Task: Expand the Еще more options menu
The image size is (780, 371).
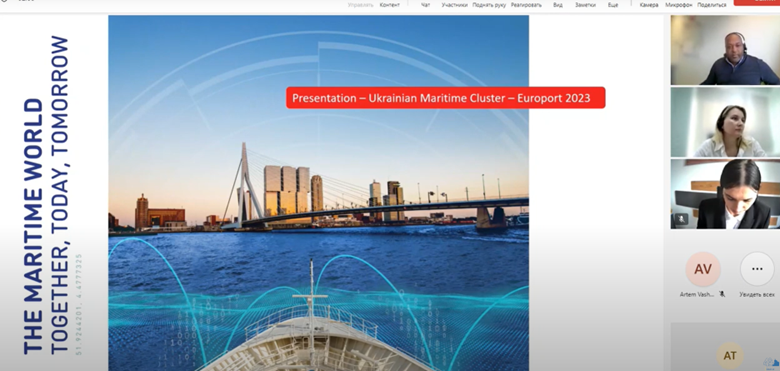Action: [613, 4]
